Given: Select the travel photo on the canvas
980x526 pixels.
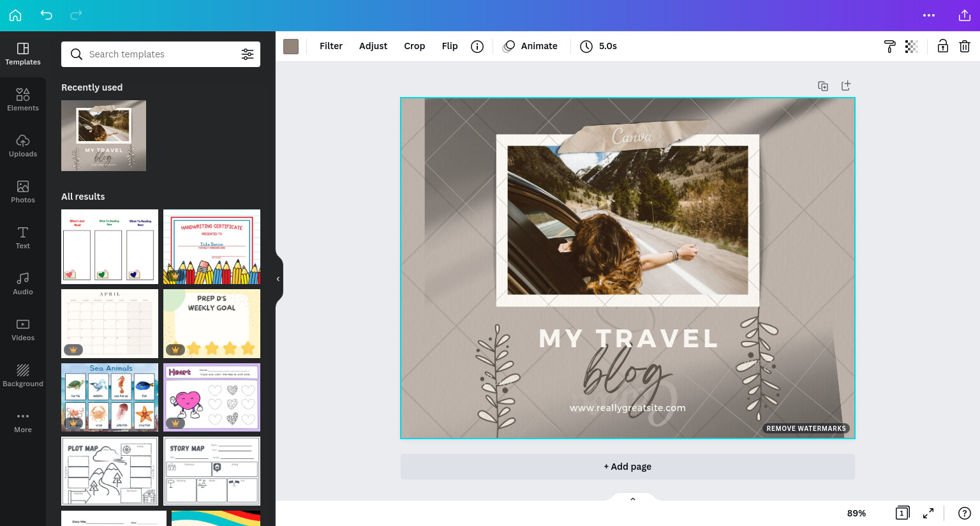Looking at the screenshot, I should point(628,220).
